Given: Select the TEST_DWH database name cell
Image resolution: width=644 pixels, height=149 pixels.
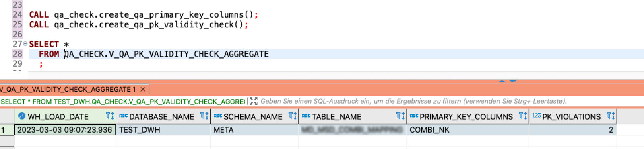Looking at the screenshot, I should point(163,130).
